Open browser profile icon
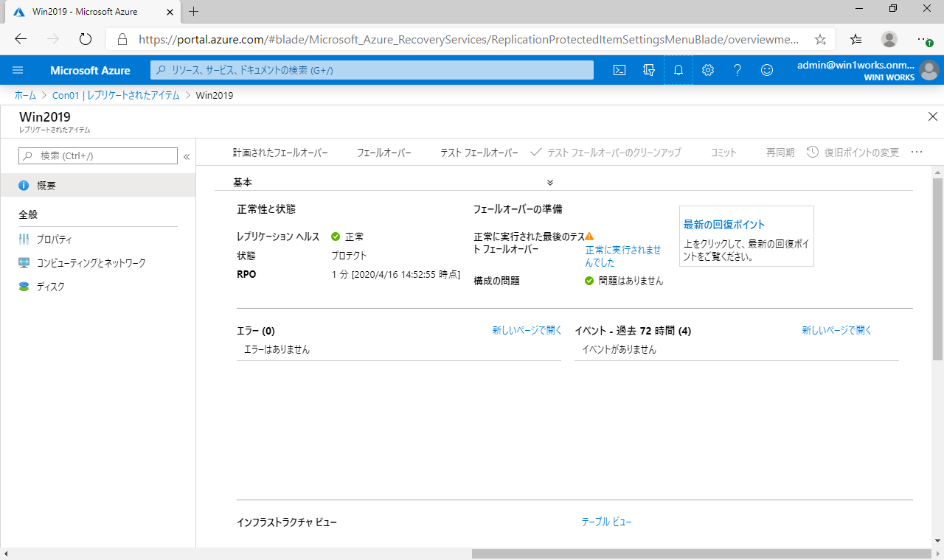The image size is (944, 560). (889, 39)
